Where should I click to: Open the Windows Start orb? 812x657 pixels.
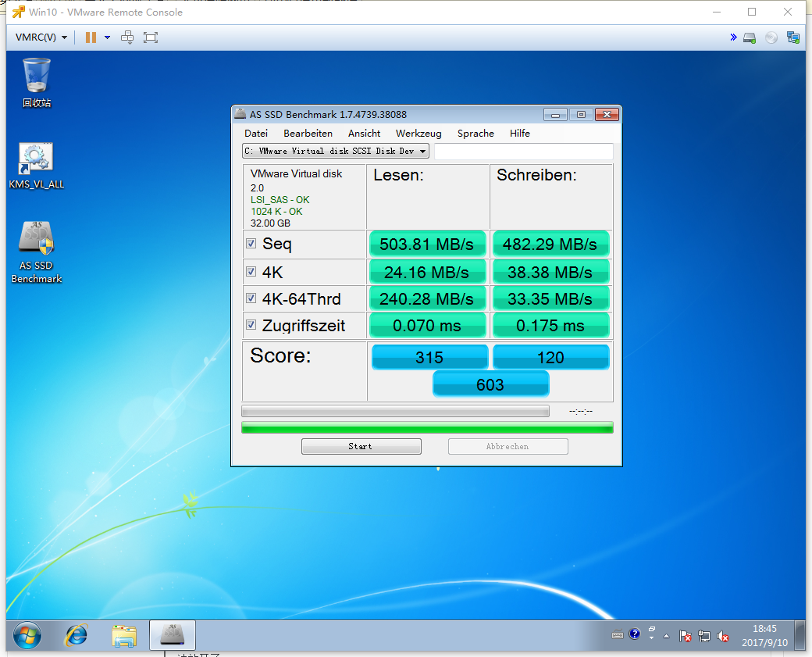[x=27, y=635]
